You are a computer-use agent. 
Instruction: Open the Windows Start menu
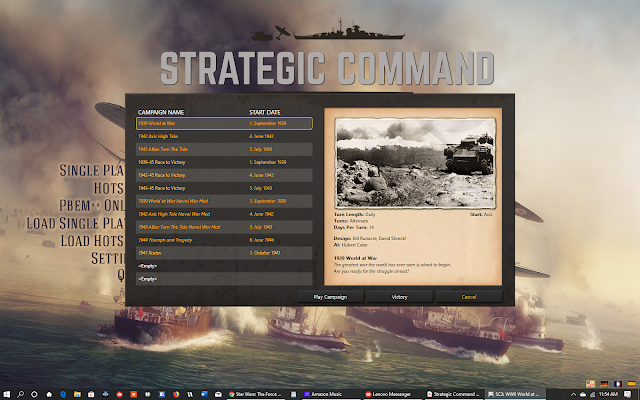coord(7,394)
